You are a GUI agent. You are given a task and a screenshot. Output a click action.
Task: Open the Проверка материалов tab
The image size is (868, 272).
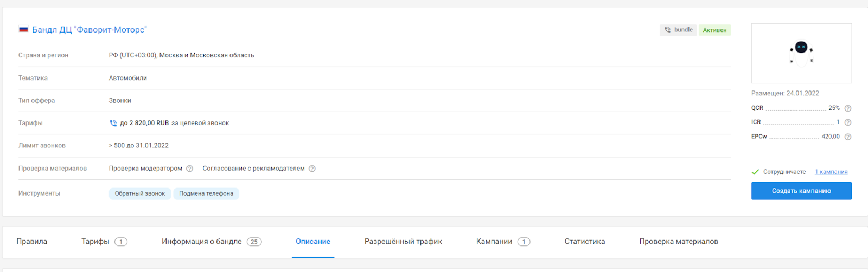pos(679,242)
